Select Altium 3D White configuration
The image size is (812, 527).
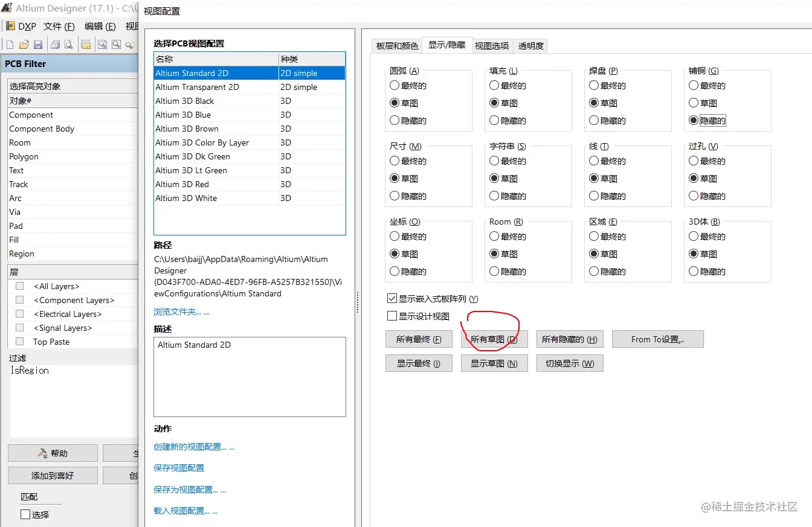250,198
